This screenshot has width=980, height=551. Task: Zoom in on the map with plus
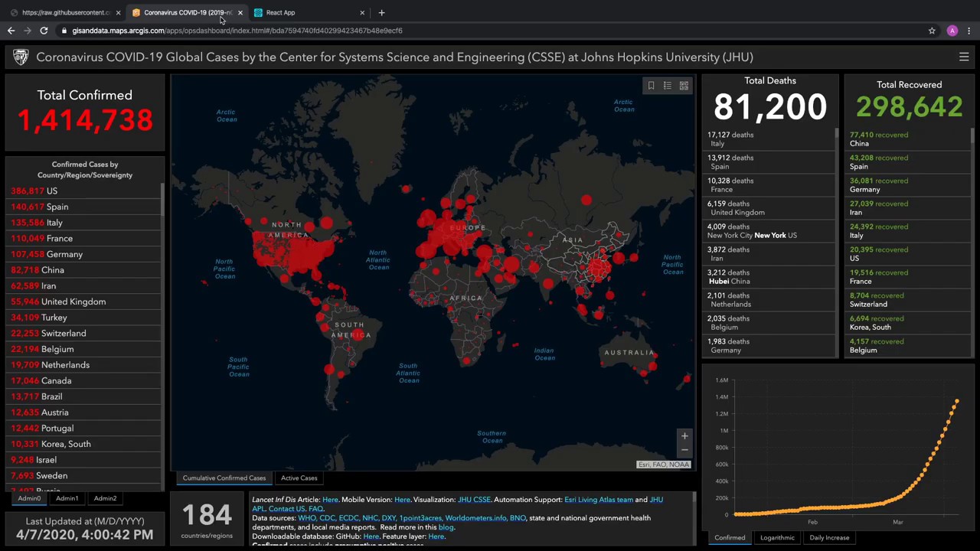click(x=684, y=436)
